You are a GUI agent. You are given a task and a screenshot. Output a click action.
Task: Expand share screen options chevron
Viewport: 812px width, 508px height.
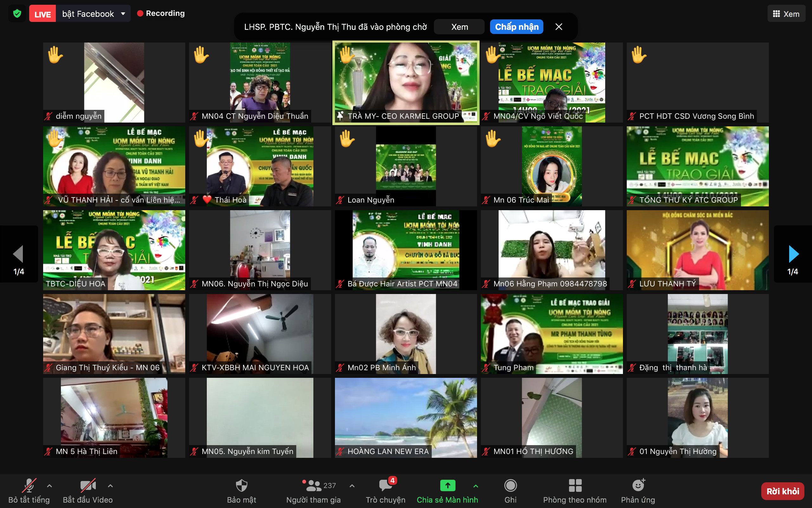tap(476, 485)
